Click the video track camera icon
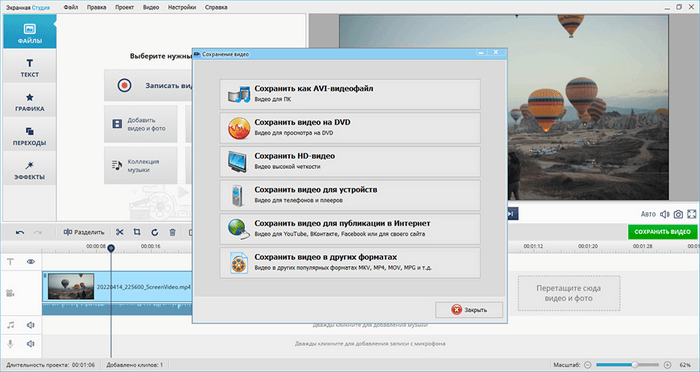Image resolution: width=700 pixels, height=372 pixels. (x=10, y=293)
